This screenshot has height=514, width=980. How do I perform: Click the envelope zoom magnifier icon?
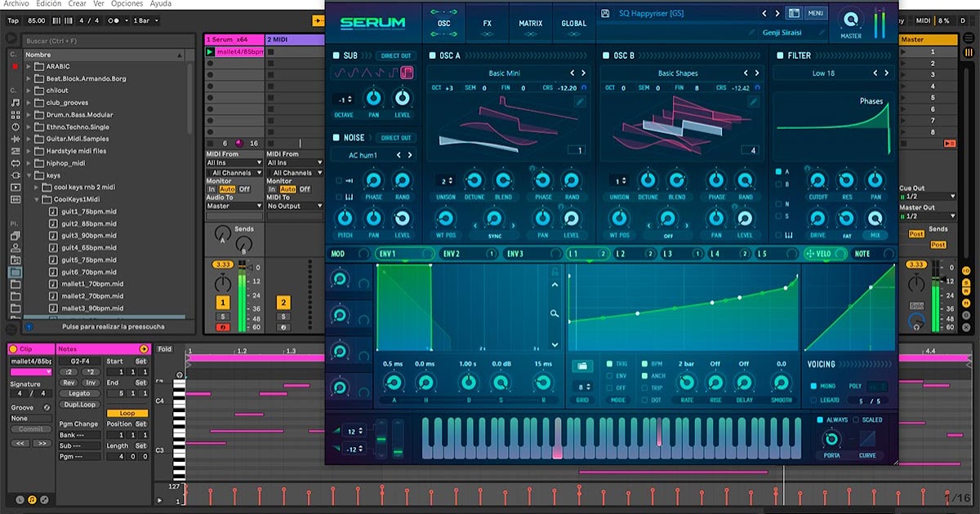coord(555,313)
